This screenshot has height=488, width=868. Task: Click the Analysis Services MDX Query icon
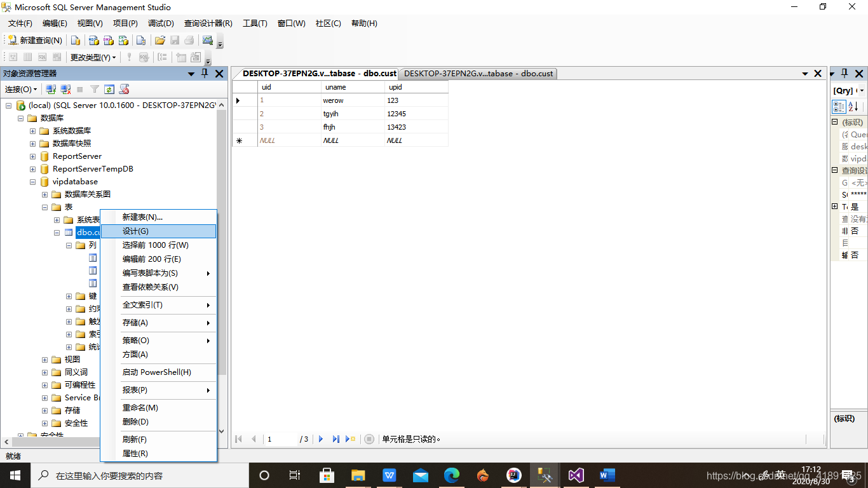click(x=93, y=41)
